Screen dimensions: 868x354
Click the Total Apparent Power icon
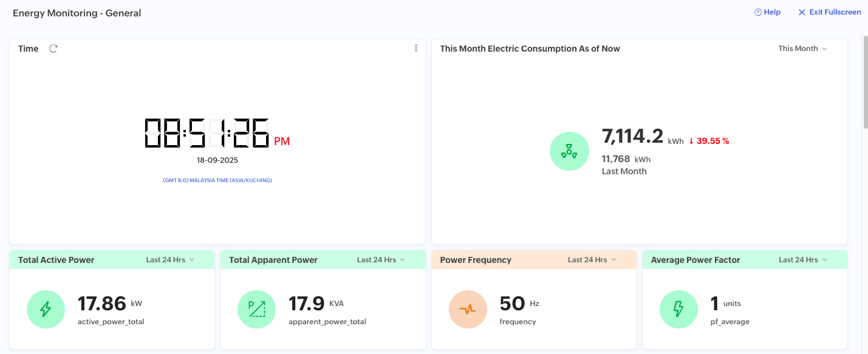tap(256, 310)
